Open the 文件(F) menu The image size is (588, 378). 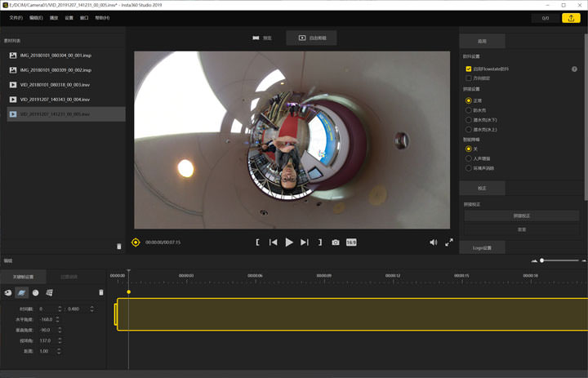[16, 17]
